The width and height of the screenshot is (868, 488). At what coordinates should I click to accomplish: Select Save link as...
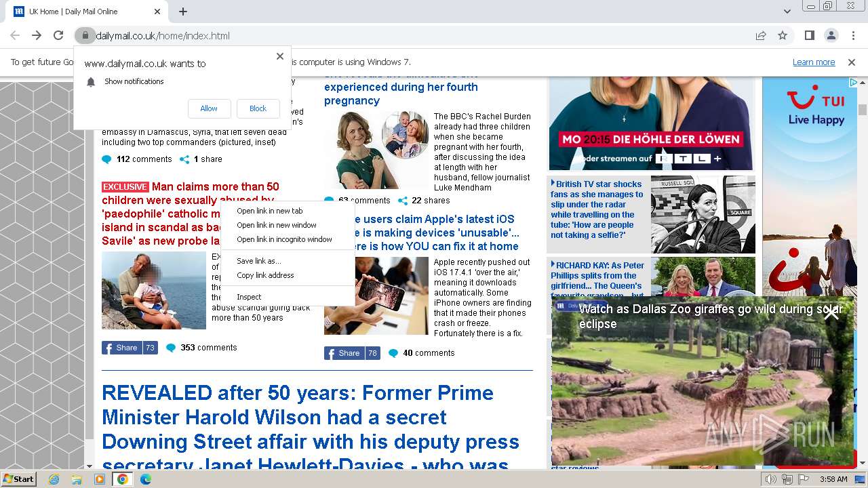(x=288, y=261)
